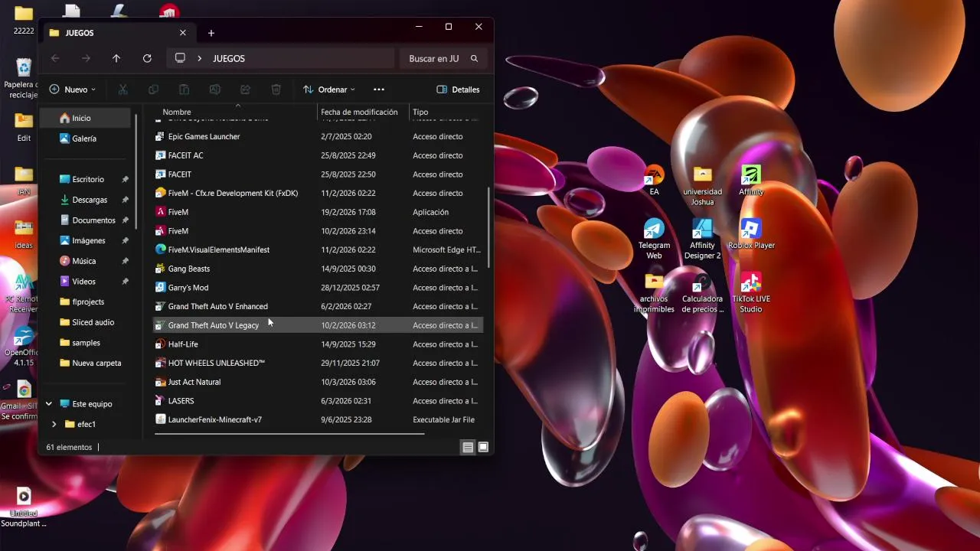The width and height of the screenshot is (980, 551).
Task: Click JUEGOS in address breadcrumb
Action: (x=229, y=58)
